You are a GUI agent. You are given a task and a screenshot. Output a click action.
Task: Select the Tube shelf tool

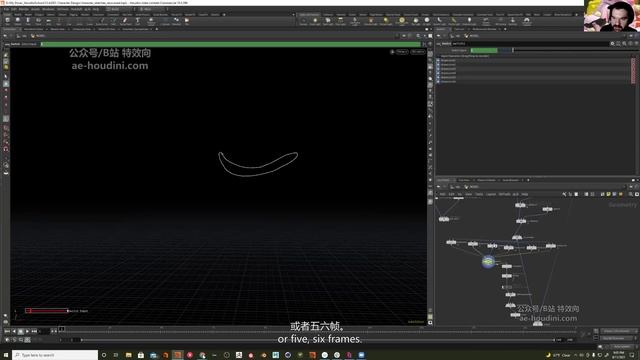pyautogui.click(x=28, y=21)
